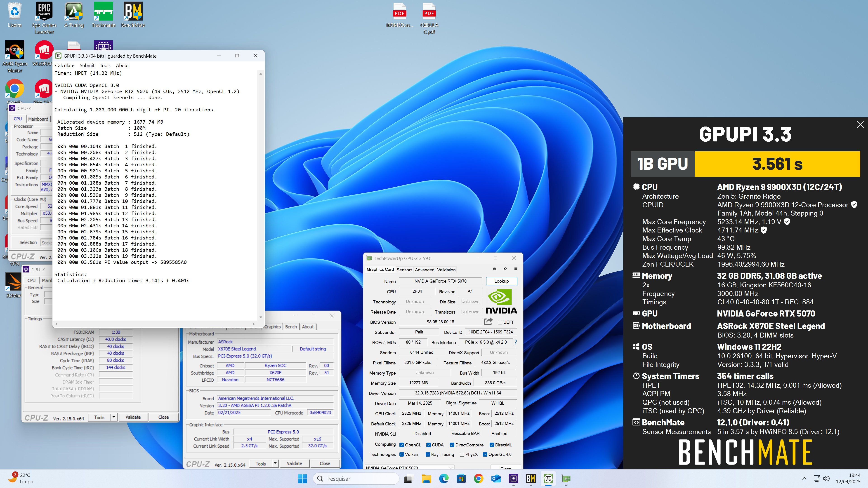Open the clock showing 19:44 12/04/2025
Image resolution: width=868 pixels, height=488 pixels.
[x=848, y=479]
